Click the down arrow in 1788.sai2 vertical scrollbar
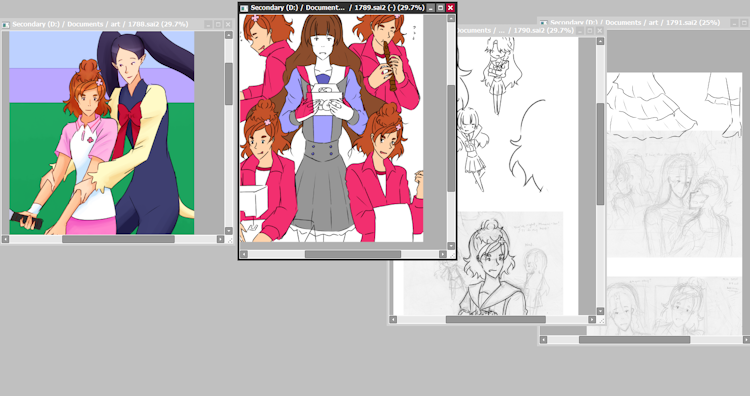The height and width of the screenshot is (396, 750). point(229,231)
